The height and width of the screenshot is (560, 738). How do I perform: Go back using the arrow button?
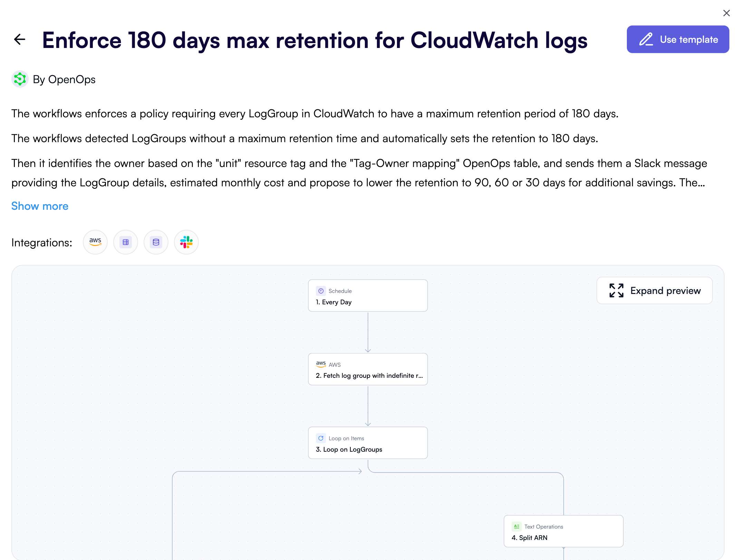[x=20, y=39]
